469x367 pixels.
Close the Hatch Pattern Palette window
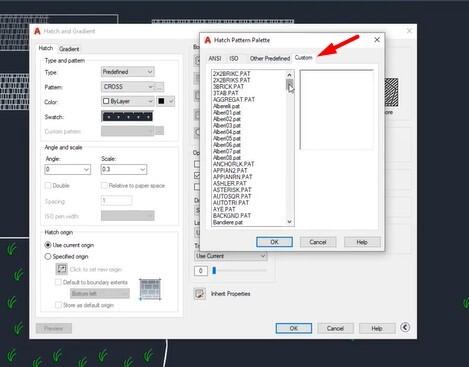tap(377, 40)
